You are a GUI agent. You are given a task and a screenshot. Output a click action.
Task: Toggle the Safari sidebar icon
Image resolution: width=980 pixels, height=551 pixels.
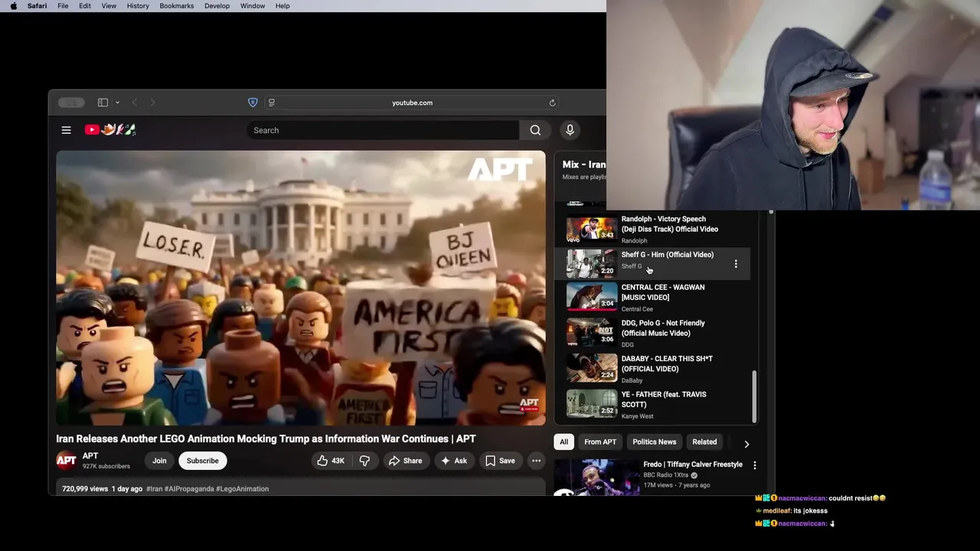click(x=103, y=103)
